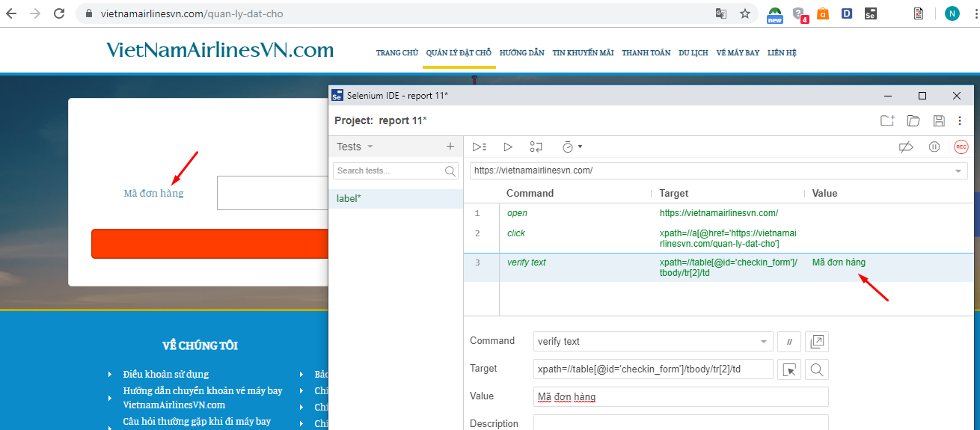Run all tests in Selenium IDE
The width and height of the screenshot is (980, 430).
(480, 147)
